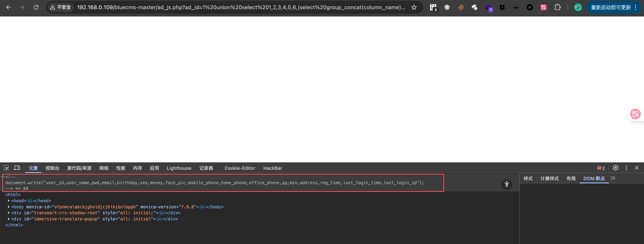Toggle device toolbar emulation icon
Image resolution: width=644 pixels, height=244 pixels.
pyautogui.click(x=17, y=168)
